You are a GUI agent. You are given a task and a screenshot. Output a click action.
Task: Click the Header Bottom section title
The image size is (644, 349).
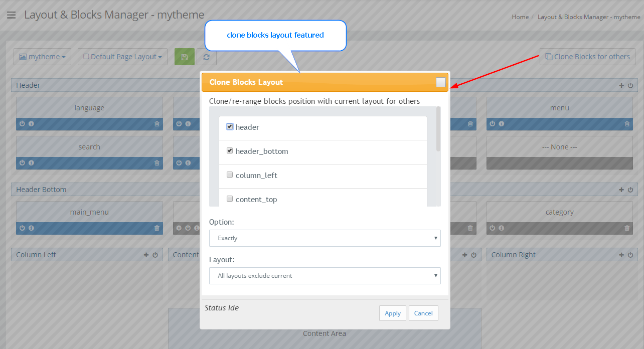pos(41,190)
